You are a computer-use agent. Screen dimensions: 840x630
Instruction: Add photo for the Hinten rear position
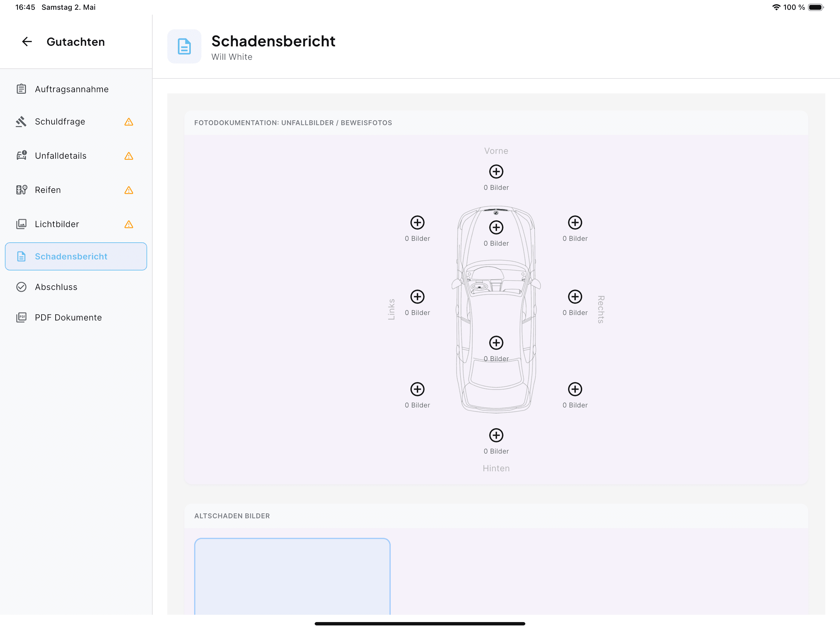pos(496,435)
